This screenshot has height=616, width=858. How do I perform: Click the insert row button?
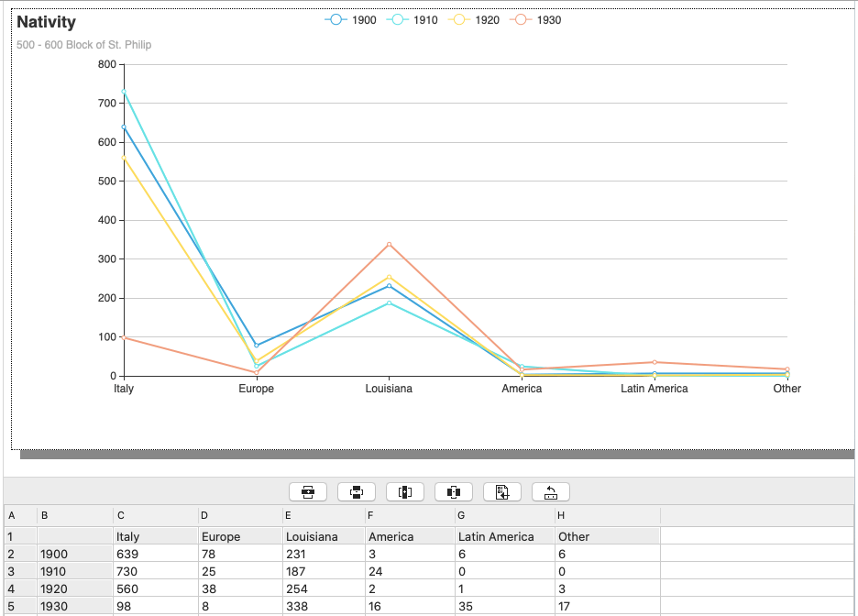coord(308,492)
